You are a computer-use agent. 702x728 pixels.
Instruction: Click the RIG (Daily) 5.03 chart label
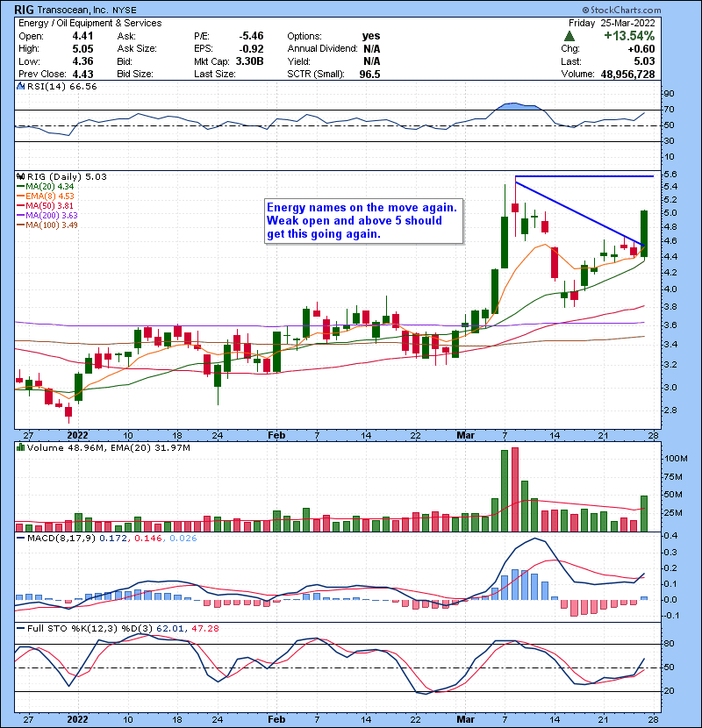[x=67, y=177]
